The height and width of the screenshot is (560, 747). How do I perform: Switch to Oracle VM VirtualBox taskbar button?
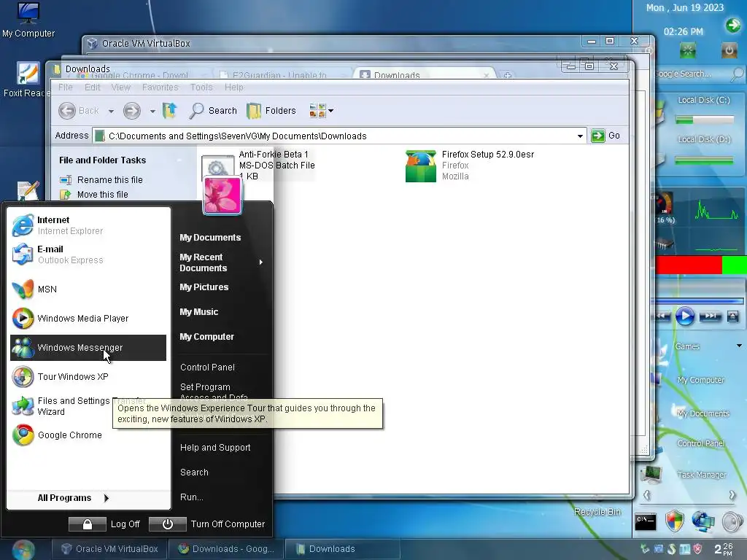[109, 549]
